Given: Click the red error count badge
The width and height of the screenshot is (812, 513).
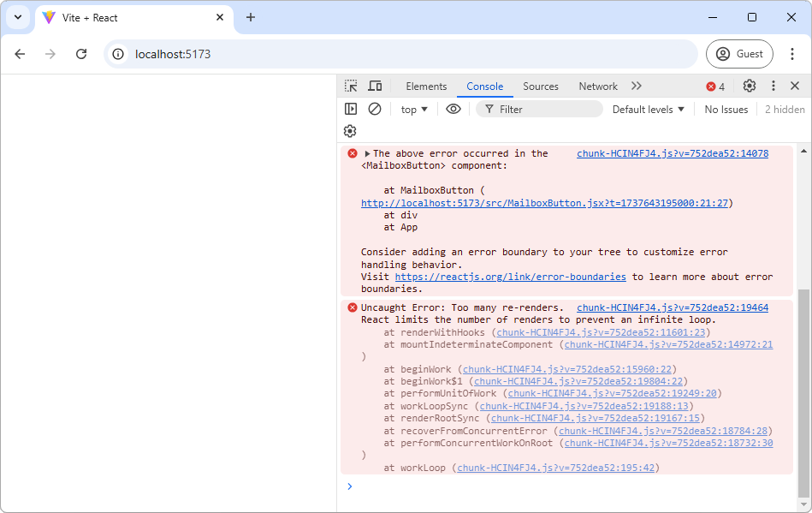Looking at the screenshot, I should click(715, 86).
